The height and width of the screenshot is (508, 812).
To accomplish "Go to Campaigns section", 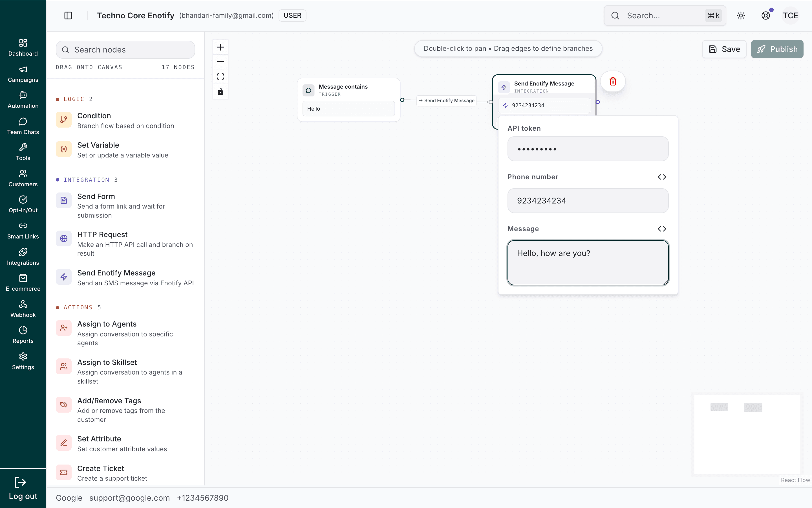I will click(23, 74).
